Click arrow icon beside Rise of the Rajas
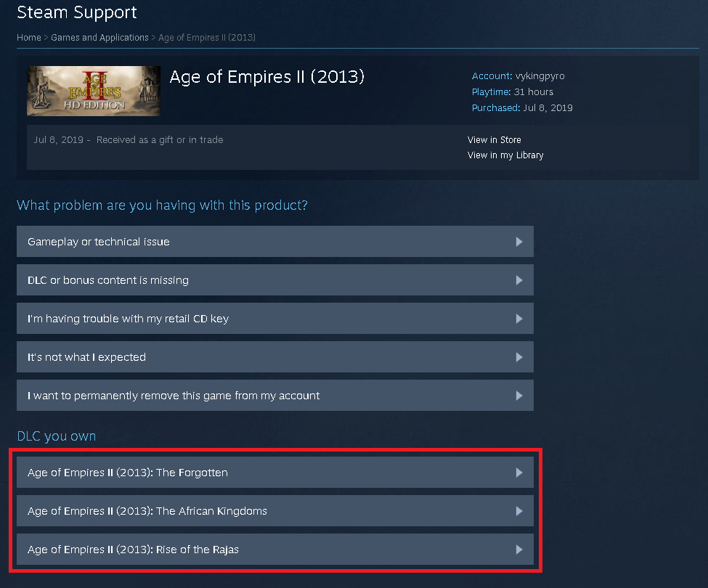 pyautogui.click(x=519, y=550)
